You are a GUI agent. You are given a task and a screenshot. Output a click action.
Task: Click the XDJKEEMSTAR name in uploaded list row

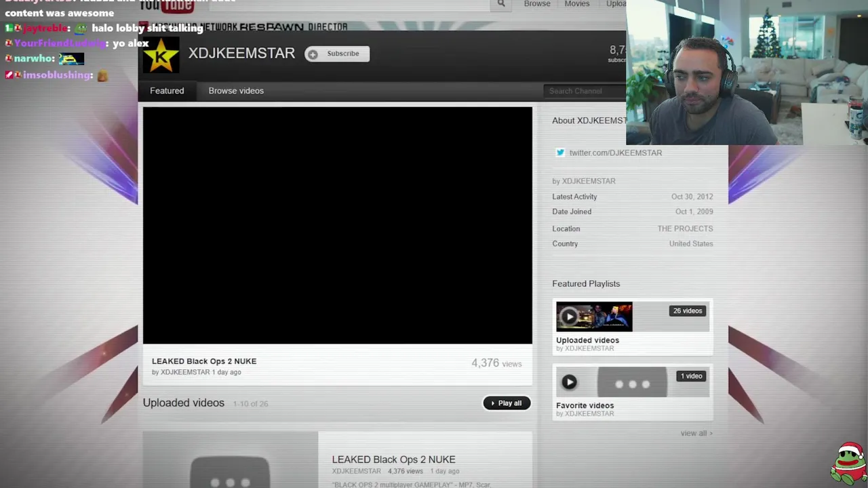coord(356,471)
